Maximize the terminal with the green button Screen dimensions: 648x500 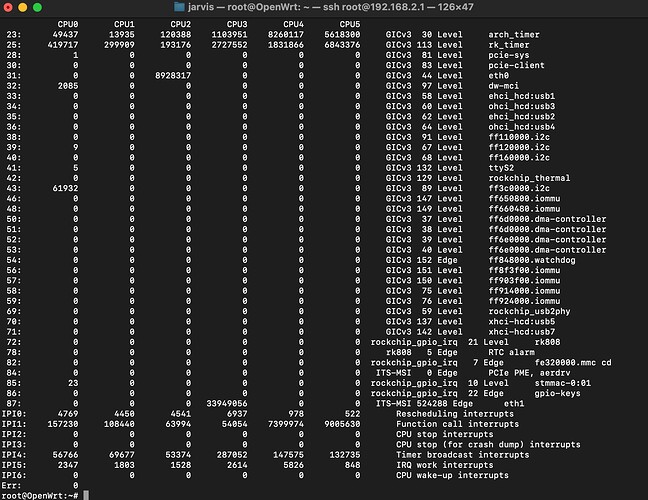coord(37,7)
